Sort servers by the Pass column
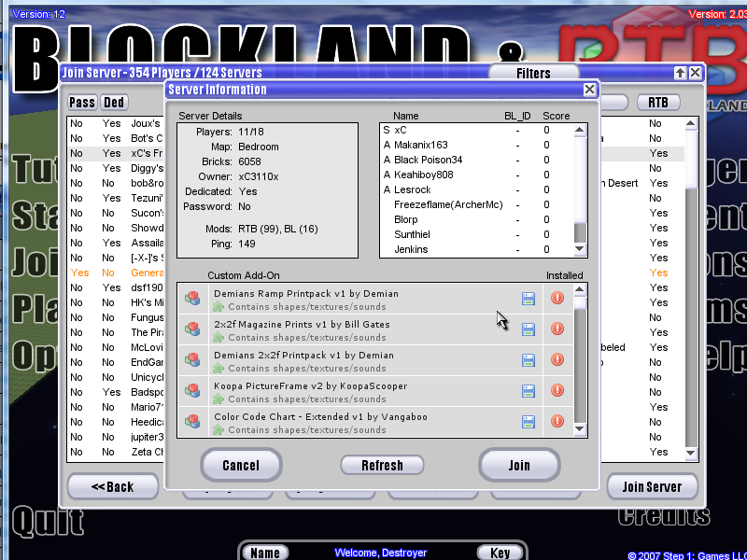Viewport: 747px width, 560px height. (x=82, y=103)
